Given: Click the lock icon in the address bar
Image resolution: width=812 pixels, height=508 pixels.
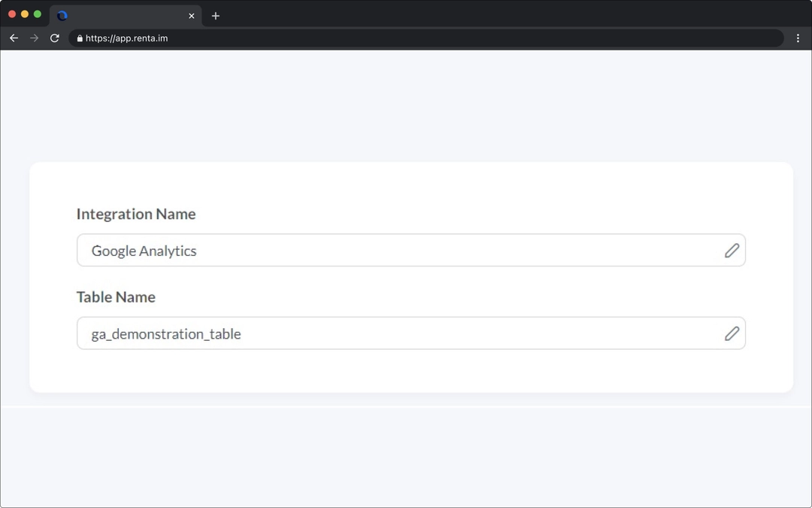Looking at the screenshot, I should point(80,38).
